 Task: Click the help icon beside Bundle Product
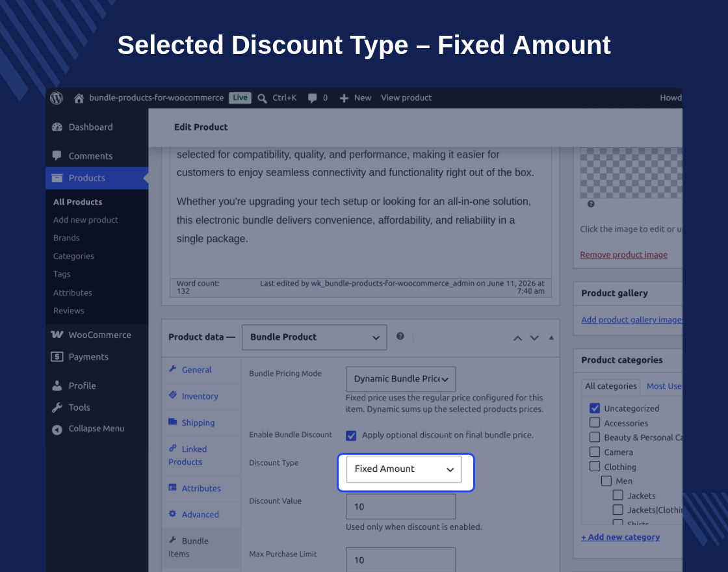pos(400,336)
